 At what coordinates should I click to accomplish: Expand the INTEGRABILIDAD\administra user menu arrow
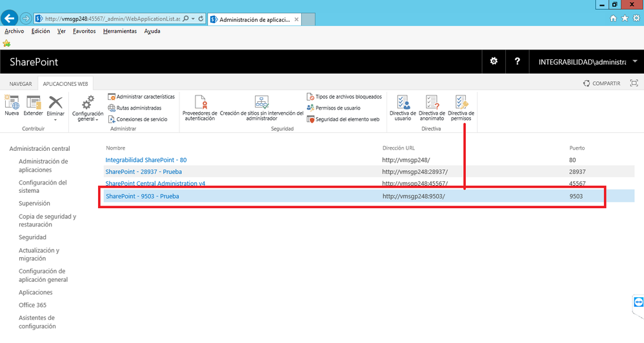point(635,61)
